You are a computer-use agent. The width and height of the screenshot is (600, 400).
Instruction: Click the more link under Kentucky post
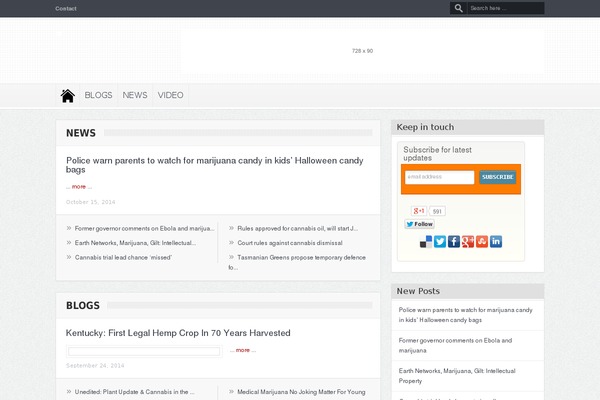tap(243, 350)
